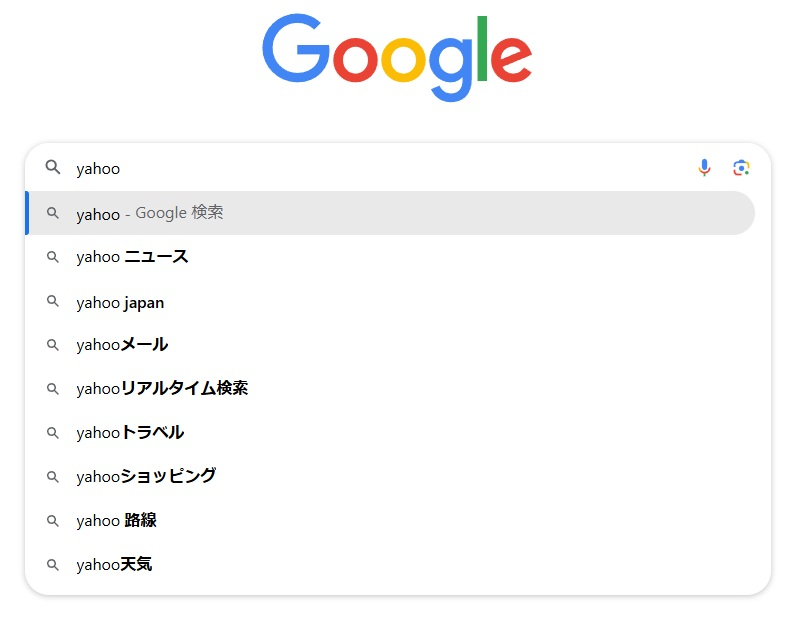
Task: Choose the yahoo japan suggestion
Action: [120, 302]
